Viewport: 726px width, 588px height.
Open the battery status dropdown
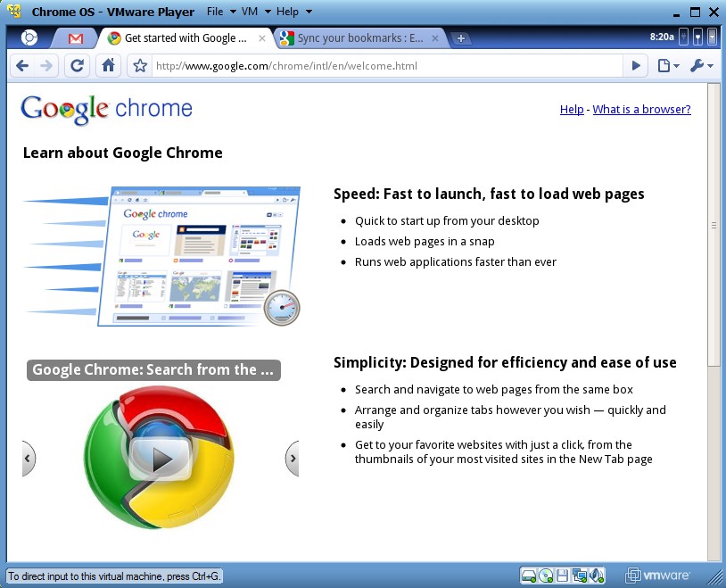712,37
